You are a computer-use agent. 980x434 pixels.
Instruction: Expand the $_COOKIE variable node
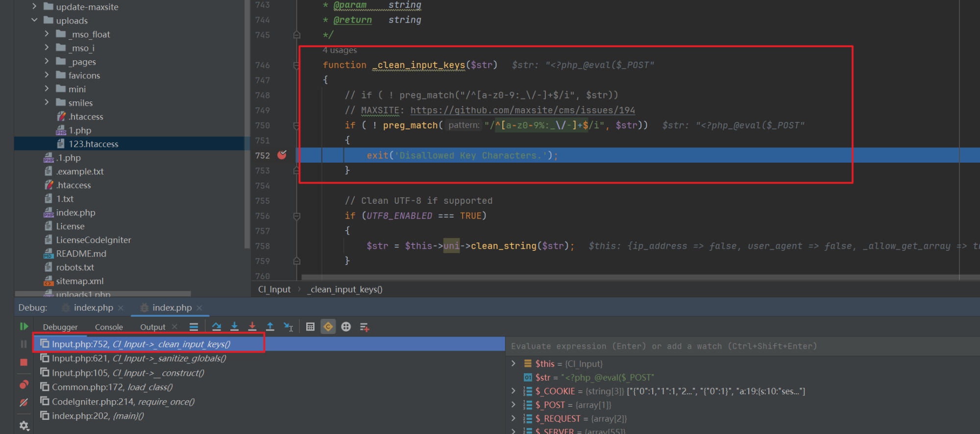pyautogui.click(x=514, y=391)
